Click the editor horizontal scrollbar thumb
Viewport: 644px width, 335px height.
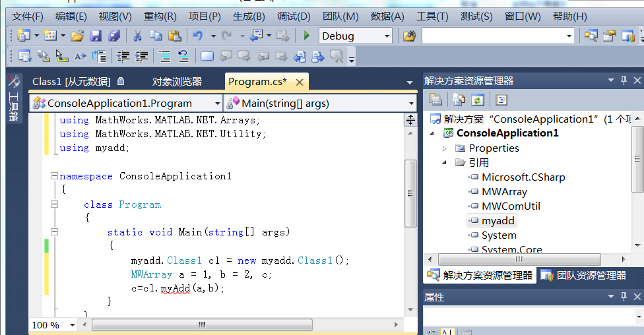pyautogui.click(x=202, y=325)
